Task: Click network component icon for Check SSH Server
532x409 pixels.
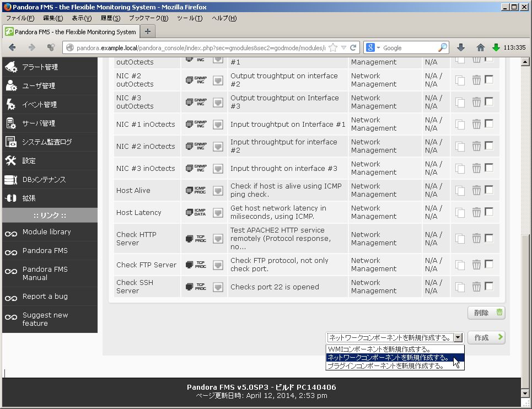Action: click(x=218, y=287)
